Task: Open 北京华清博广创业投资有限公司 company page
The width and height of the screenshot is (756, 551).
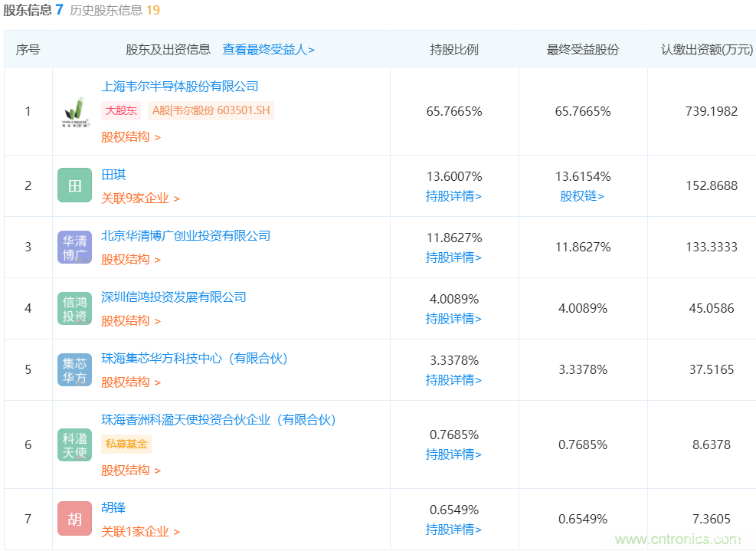Action: [x=185, y=235]
